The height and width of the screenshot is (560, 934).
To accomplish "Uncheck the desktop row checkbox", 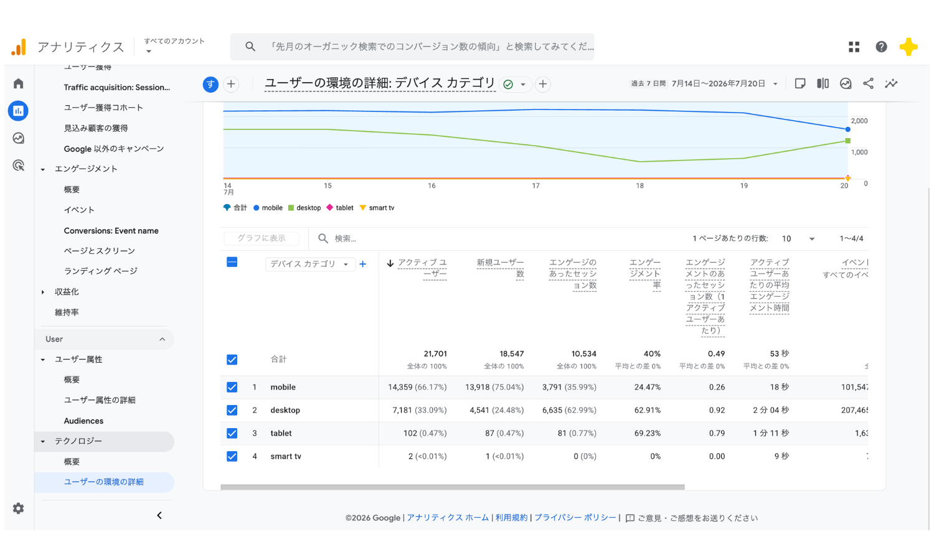I will [x=232, y=410].
